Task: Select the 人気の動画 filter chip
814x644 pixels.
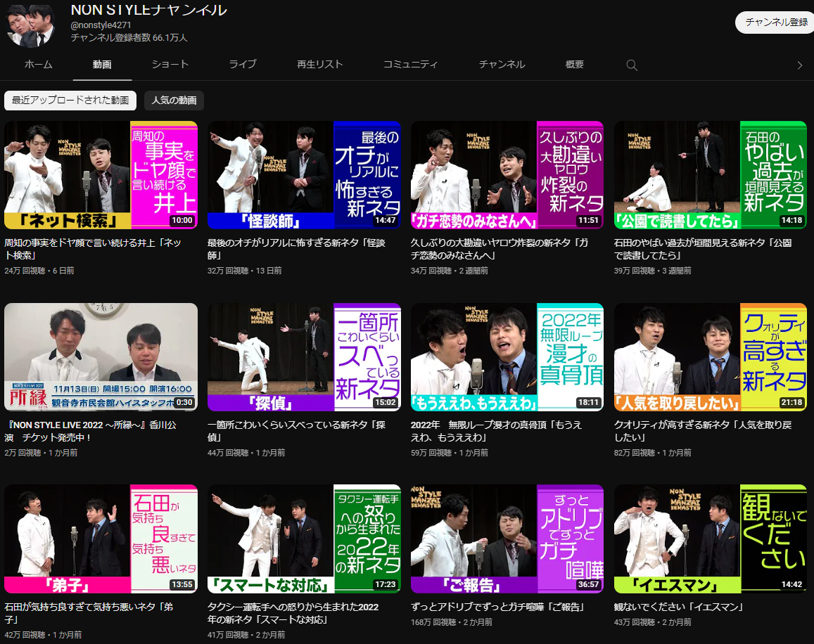Action: 174,100
